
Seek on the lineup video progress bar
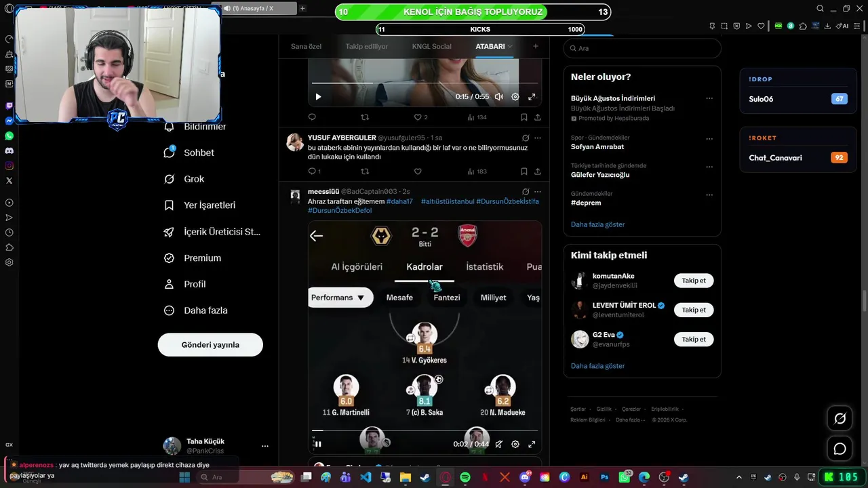pyautogui.click(x=425, y=430)
